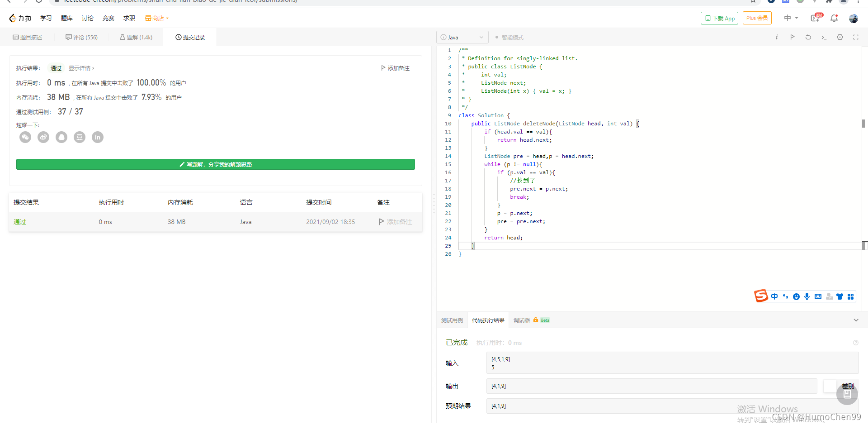Click the 输入 test input field
This screenshot has width=868, height=425.
(x=672, y=363)
